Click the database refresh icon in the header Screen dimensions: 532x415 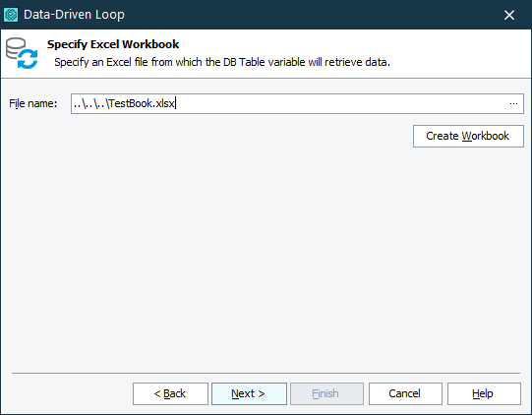tap(22, 53)
